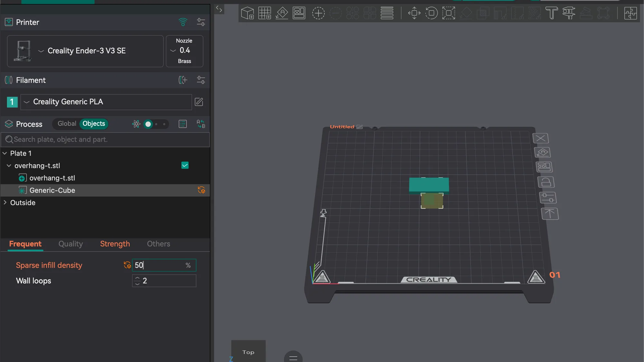Select the Objects process mode
This screenshot has width=644, height=362.
pos(94,124)
